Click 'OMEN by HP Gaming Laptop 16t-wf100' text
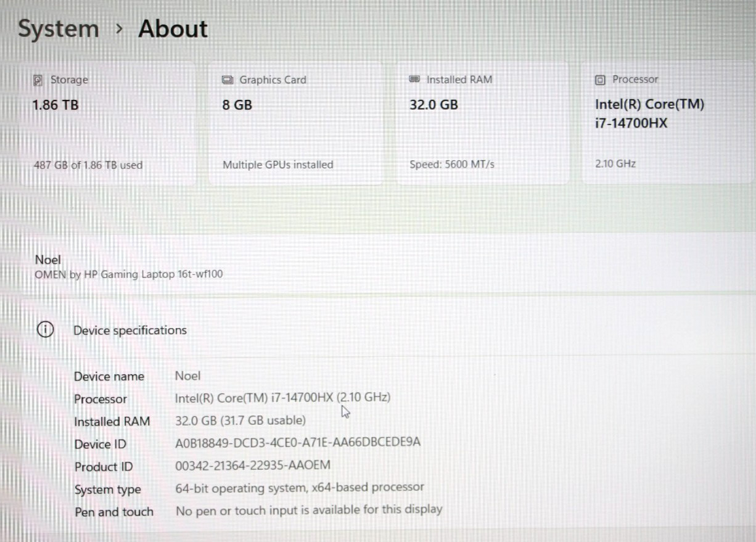 [x=129, y=274]
